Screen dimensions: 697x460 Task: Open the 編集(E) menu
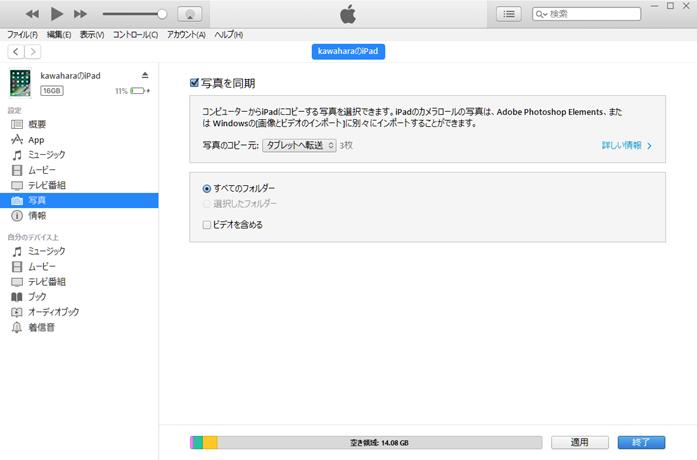pyautogui.click(x=59, y=35)
